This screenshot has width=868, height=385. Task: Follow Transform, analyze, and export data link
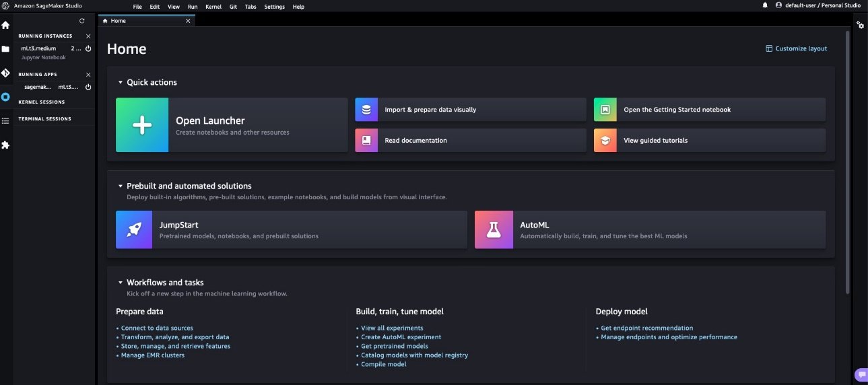(x=175, y=337)
